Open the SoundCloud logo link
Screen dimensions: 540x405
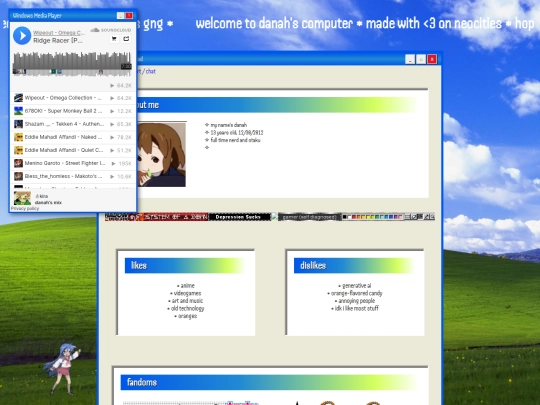[111, 30]
